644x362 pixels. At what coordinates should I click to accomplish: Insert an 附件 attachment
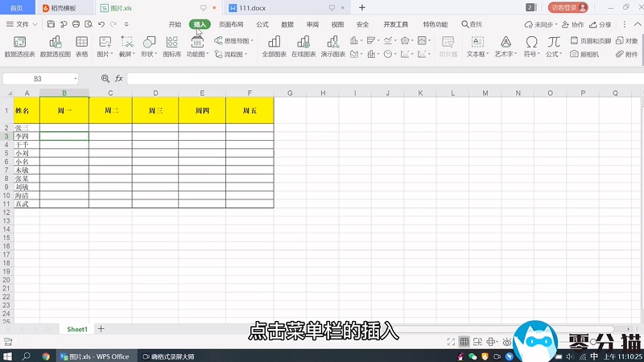pyautogui.click(x=626, y=54)
